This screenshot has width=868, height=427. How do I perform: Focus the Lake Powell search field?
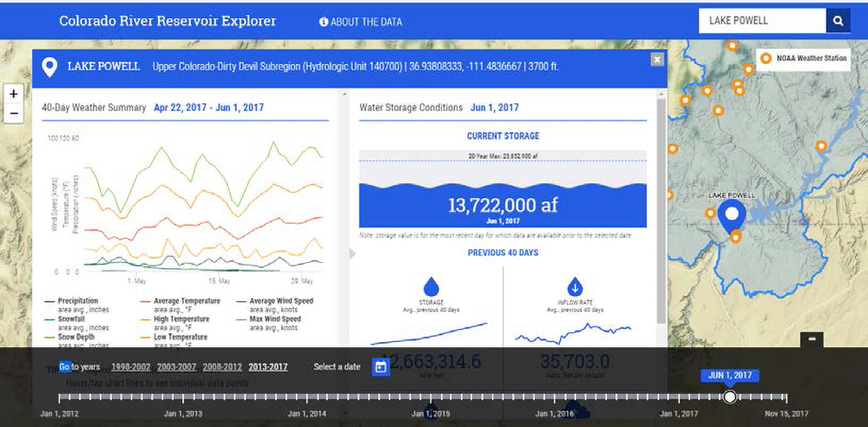pos(762,21)
